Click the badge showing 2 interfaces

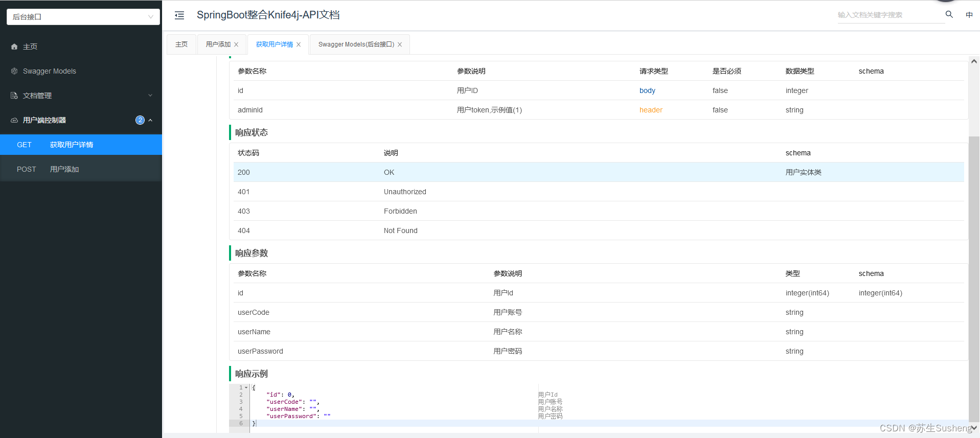(140, 120)
